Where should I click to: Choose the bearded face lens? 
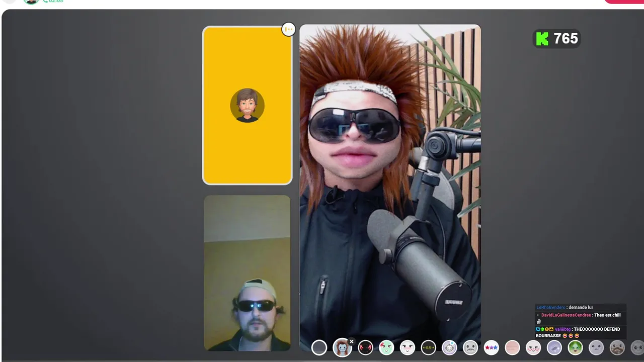617,347
